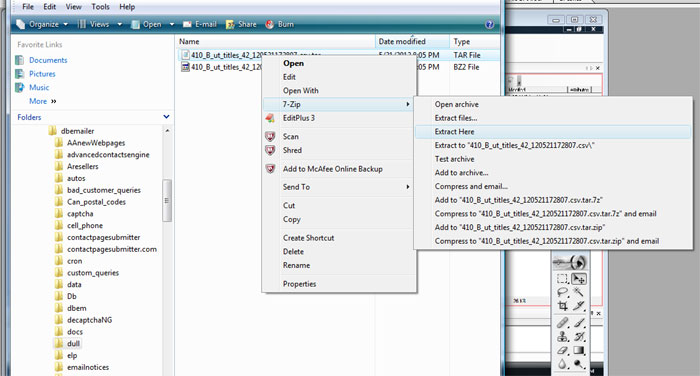The image size is (700, 376).
Task: Choose Add to "...csv.tar.7z" option
Action: point(553,200)
